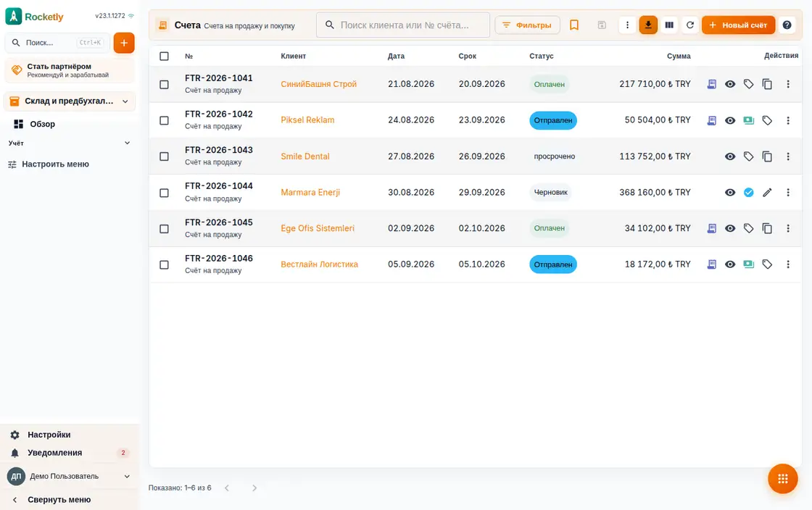View invoice FTR-2026-1045 with eye icon

click(729, 228)
